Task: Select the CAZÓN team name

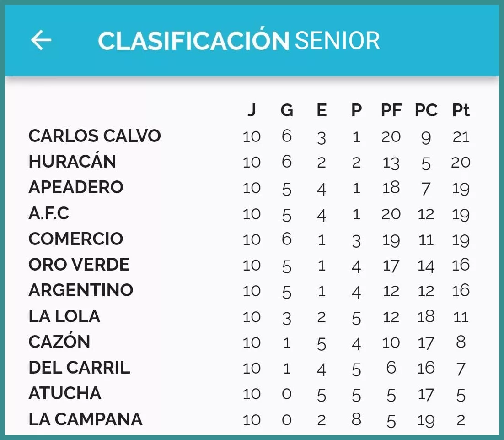Action: [x=59, y=342]
